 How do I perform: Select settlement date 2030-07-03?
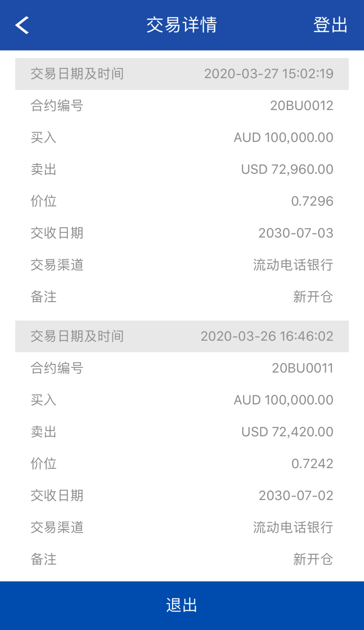point(296,233)
